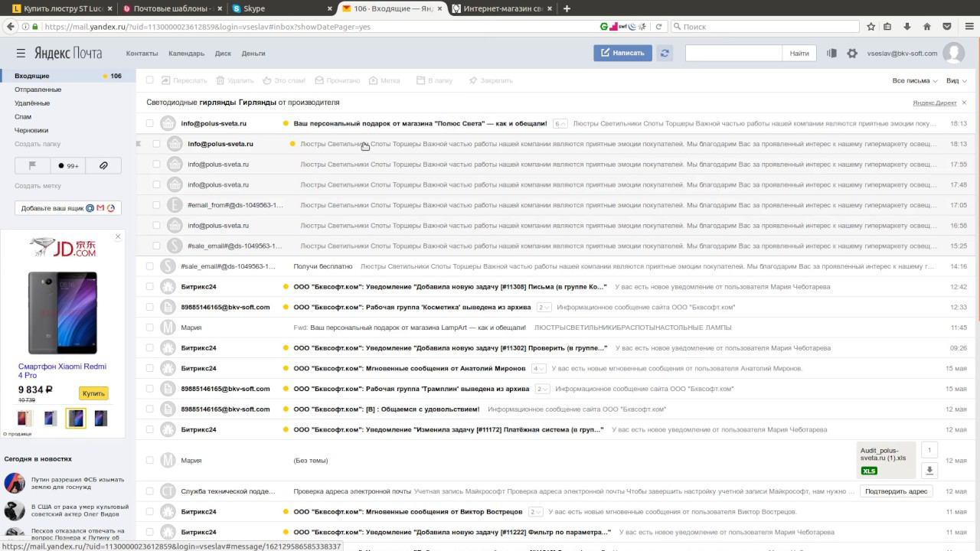This screenshot has height=551, width=980.
Task: Go to Firefox home page icon
Action: click(x=926, y=27)
